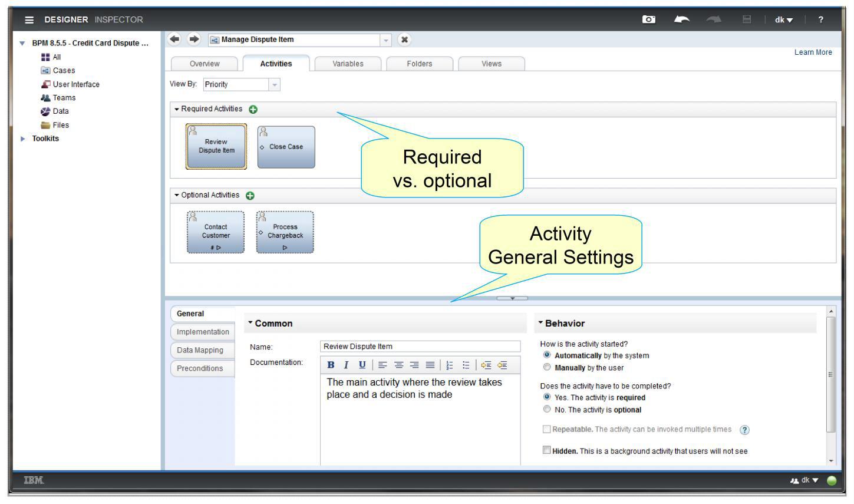Add a new optional activity with plus icon
854x504 pixels.
point(250,196)
